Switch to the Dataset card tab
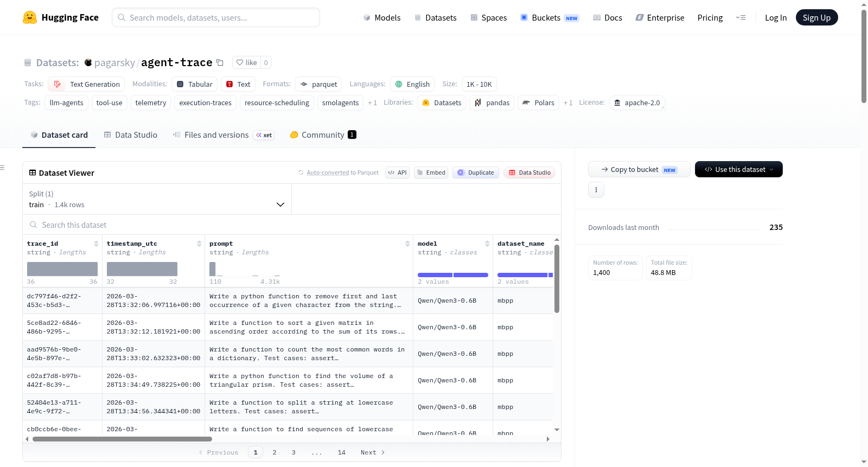This screenshot has height=467, width=868. coord(59,135)
